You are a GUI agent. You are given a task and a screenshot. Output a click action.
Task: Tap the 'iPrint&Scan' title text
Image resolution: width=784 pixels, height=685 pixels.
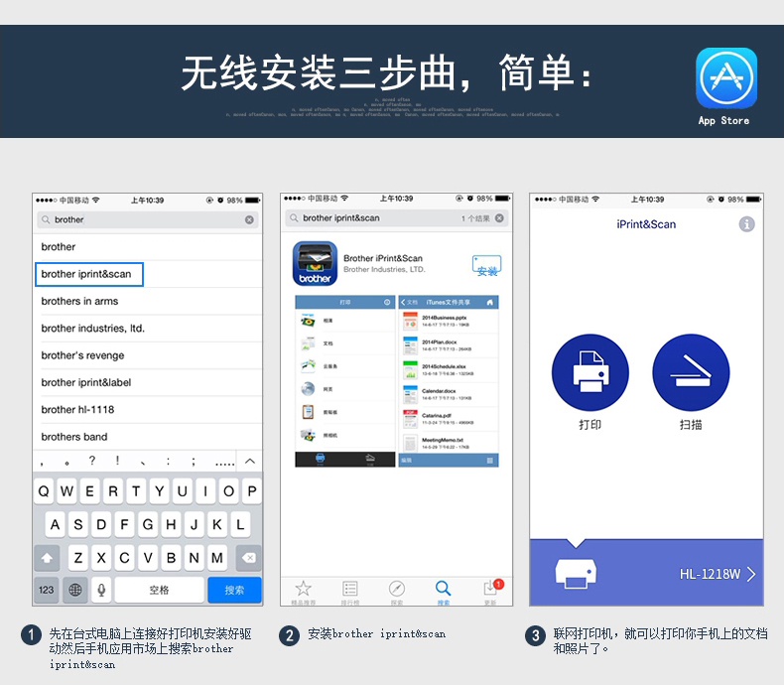tap(646, 224)
